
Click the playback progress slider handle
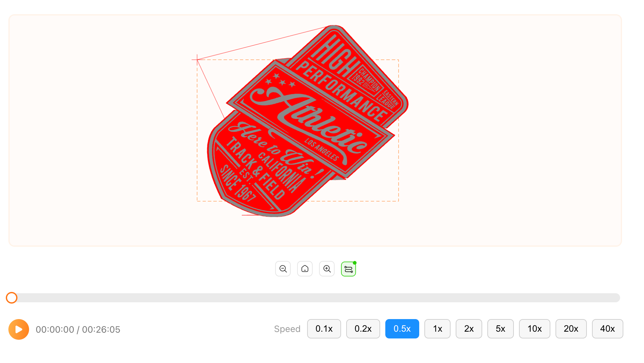12,298
